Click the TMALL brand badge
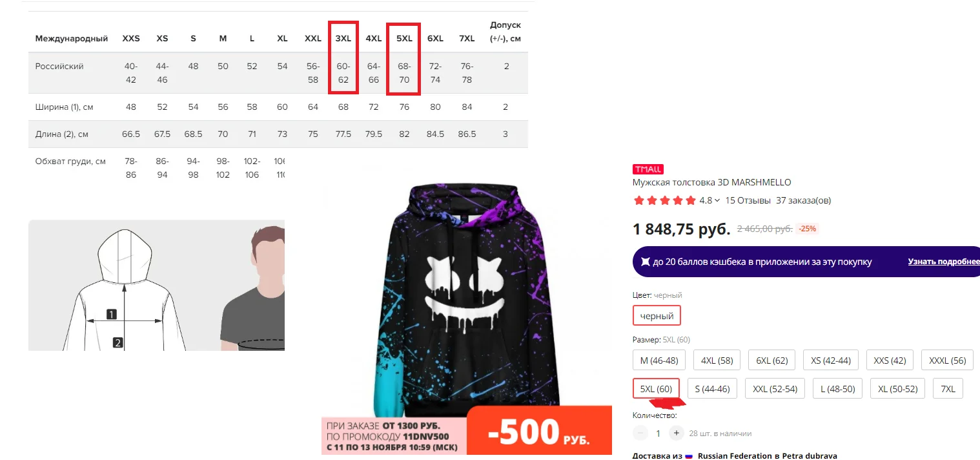This screenshot has width=980, height=460. [x=648, y=169]
